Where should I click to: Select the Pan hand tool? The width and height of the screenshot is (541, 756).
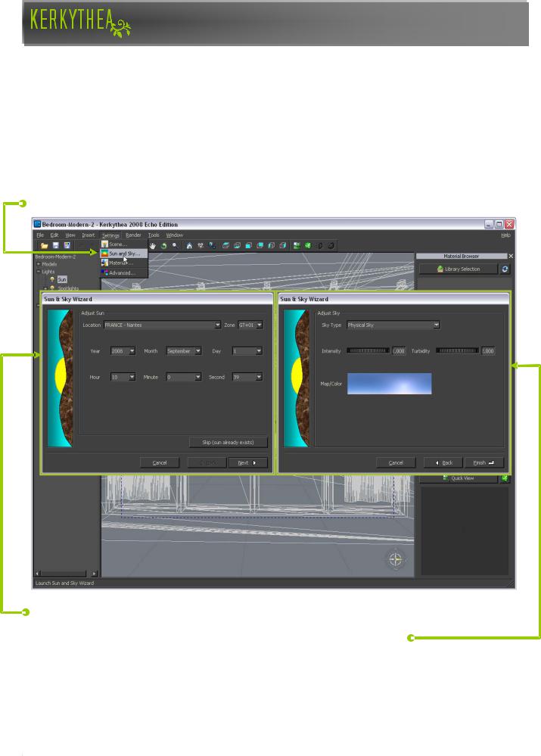(153, 246)
